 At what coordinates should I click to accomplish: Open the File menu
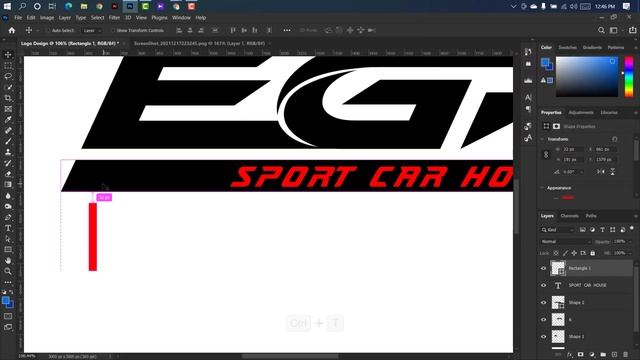pyautogui.click(x=18, y=18)
